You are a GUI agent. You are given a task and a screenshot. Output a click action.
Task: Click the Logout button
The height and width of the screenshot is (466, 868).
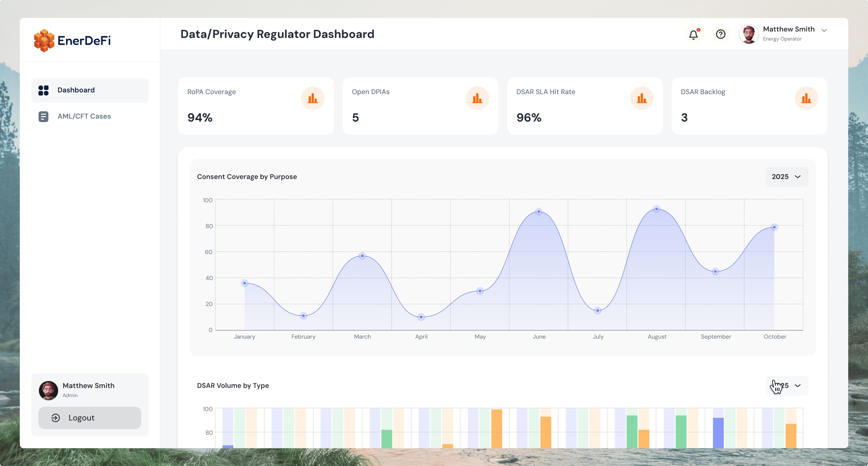pos(90,418)
